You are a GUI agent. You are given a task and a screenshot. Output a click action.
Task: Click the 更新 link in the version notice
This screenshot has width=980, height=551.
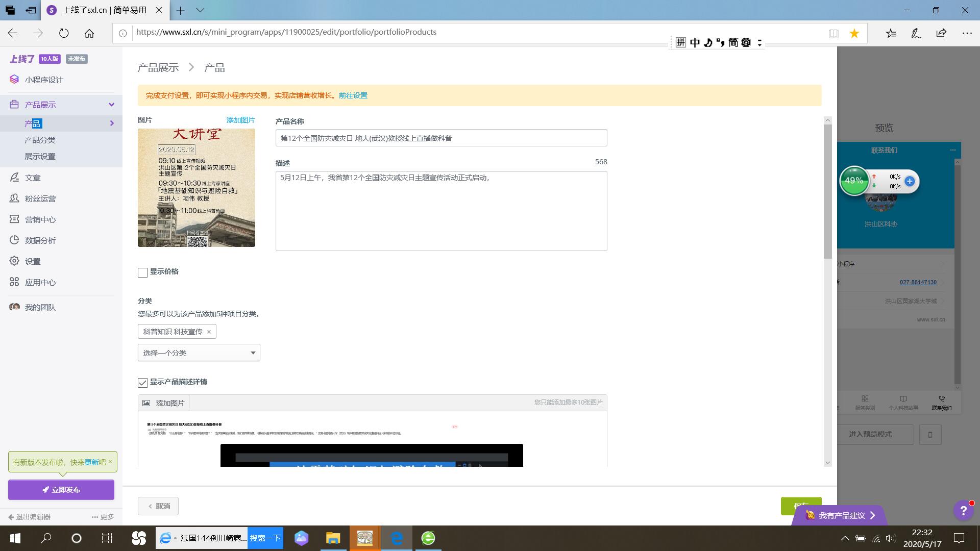point(92,462)
